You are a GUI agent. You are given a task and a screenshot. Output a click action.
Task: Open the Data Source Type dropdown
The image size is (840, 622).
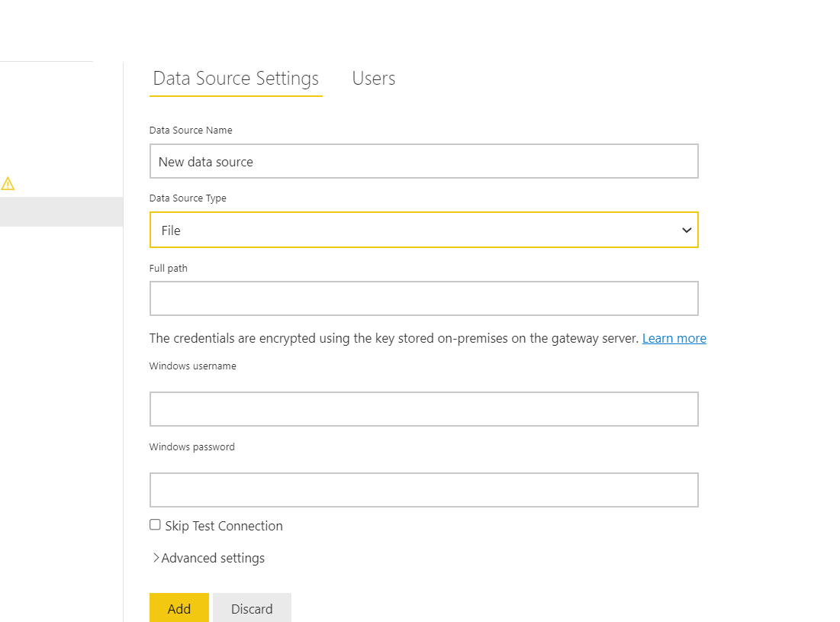[x=423, y=230]
